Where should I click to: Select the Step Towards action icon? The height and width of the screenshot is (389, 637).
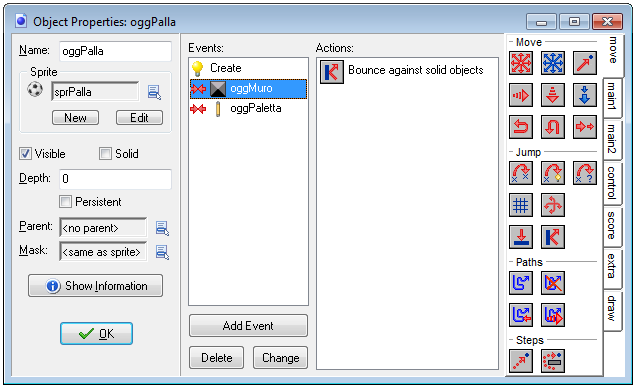pyautogui.click(x=521, y=361)
